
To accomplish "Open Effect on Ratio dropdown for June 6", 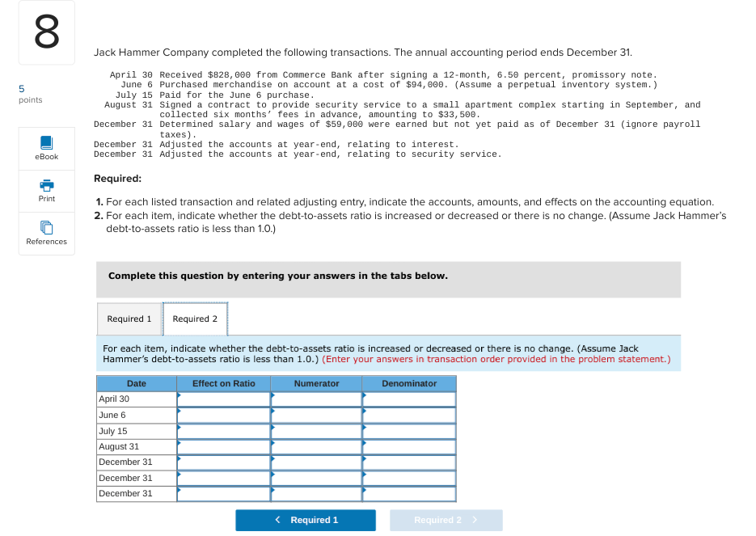I will [x=224, y=415].
